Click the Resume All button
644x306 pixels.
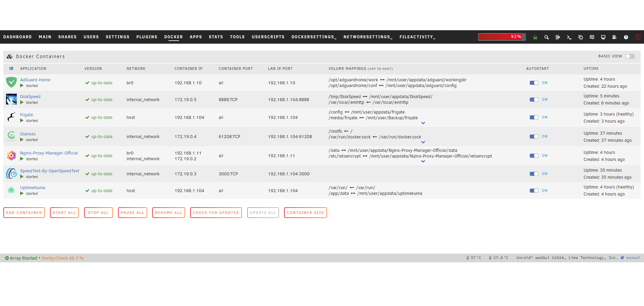pos(169,213)
